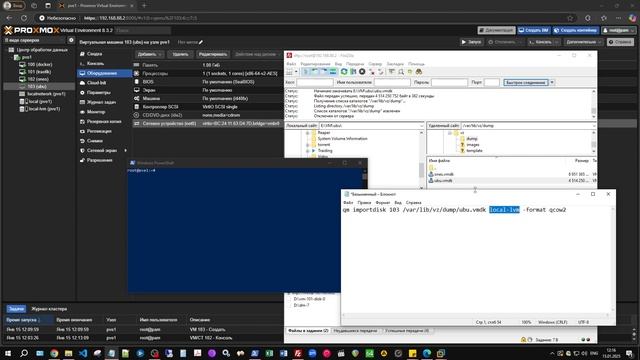The image size is (640, 360).
Task: Open Параметры section in Proxmox
Action: [98, 93]
